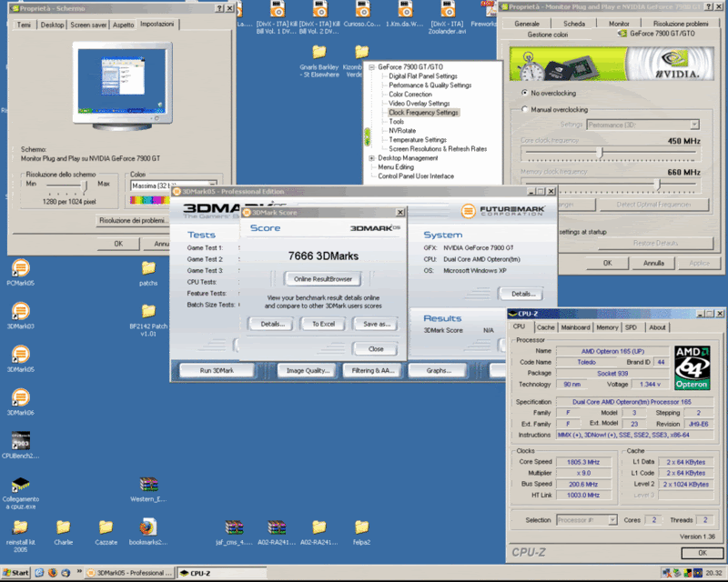This screenshot has height=582, width=728.
Task: Click the monitor preview image in Schermo dialog
Action: [x=122, y=85]
